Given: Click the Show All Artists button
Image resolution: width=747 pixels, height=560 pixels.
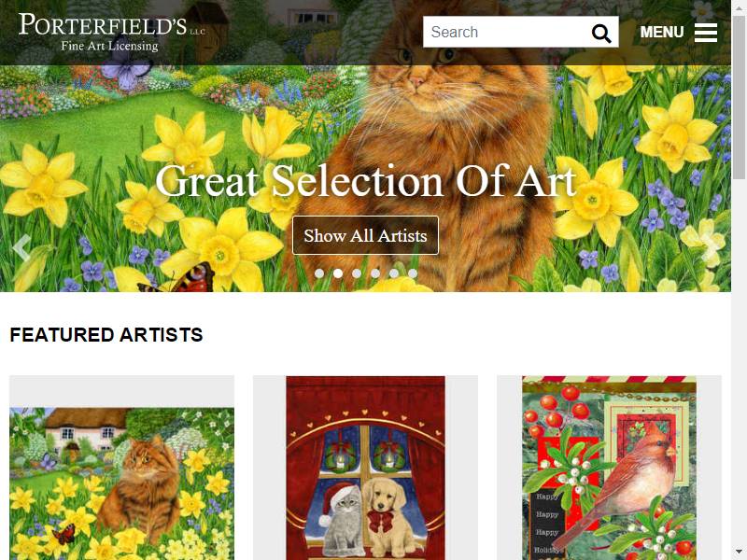Looking at the screenshot, I should click(x=365, y=235).
